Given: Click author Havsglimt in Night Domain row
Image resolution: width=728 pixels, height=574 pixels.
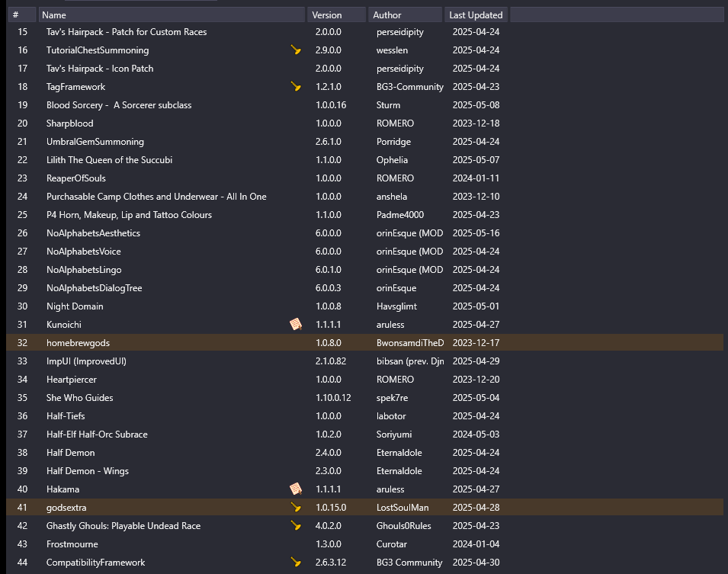Looking at the screenshot, I should pyautogui.click(x=396, y=306).
